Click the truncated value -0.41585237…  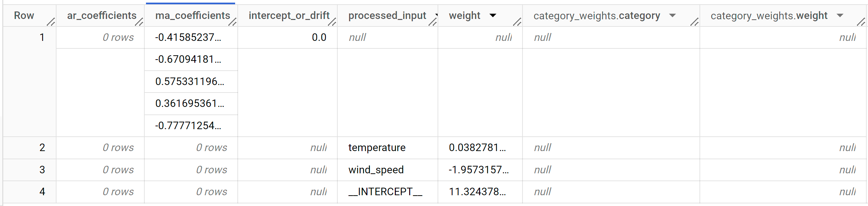click(189, 37)
